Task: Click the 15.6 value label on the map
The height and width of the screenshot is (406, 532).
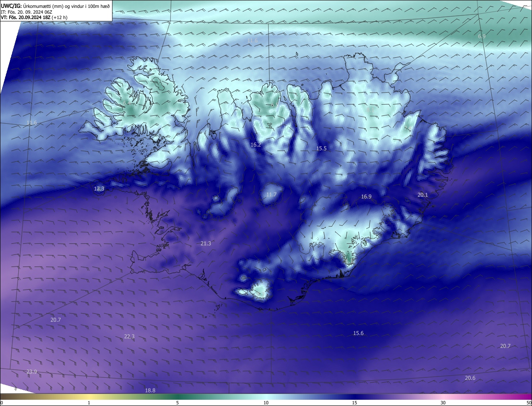Action: [x=358, y=333]
